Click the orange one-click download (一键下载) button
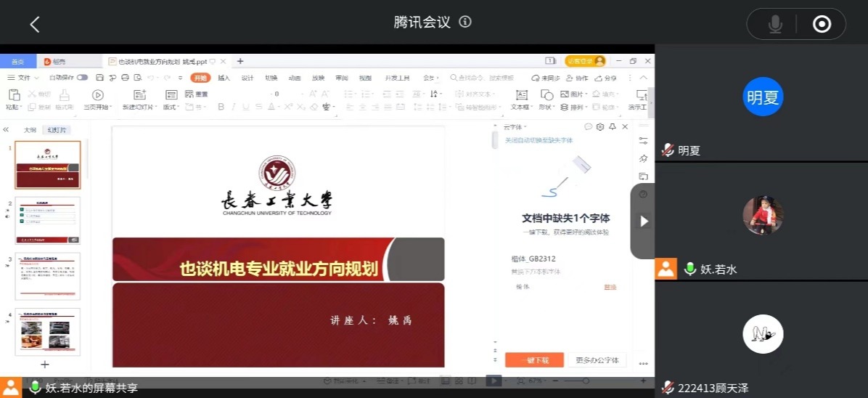Image resolution: width=868 pixels, height=398 pixels. pyautogui.click(x=533, y=360)
